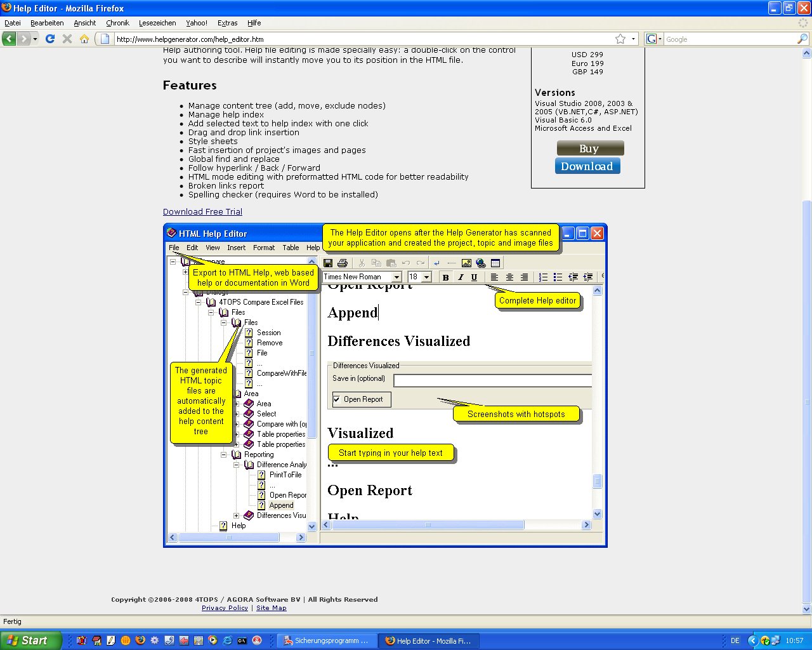The height and width of the screenshot is (650, 812).
Task: Open the font size 18 dropdown
Action: 427,277
